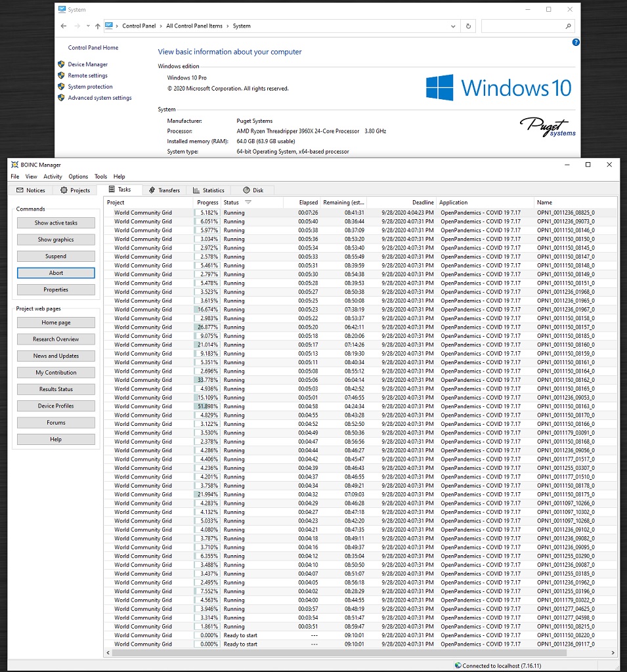Click the Remote settings shield icon

click(61, 75)
